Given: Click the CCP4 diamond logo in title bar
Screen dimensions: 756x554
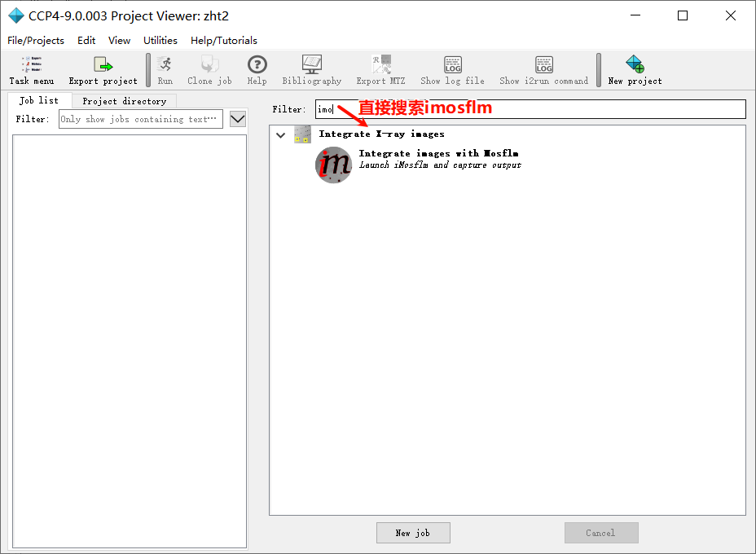Looking at the screenshot, I should (16, 16).
